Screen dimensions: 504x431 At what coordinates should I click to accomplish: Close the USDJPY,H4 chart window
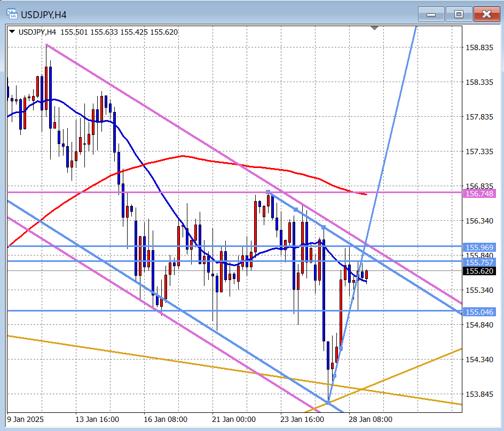486,14
